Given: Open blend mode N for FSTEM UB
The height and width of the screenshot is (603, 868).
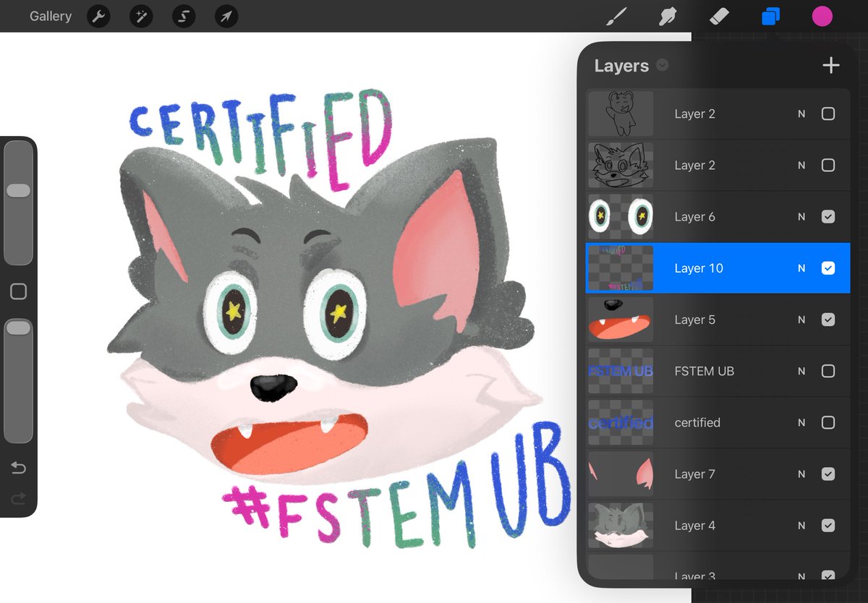Looking at the screenshot, I should click(x=801, y=371).
